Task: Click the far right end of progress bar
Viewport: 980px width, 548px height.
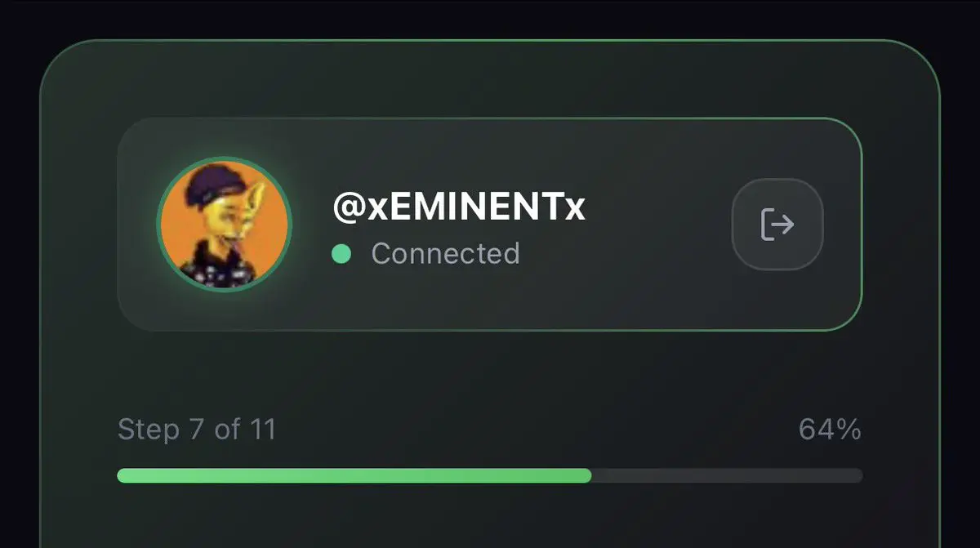Action: (857, 475)
